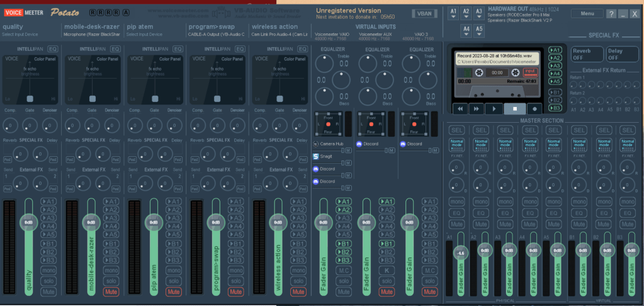Open the A5 hardware out device dropdown

pos(479,30)
